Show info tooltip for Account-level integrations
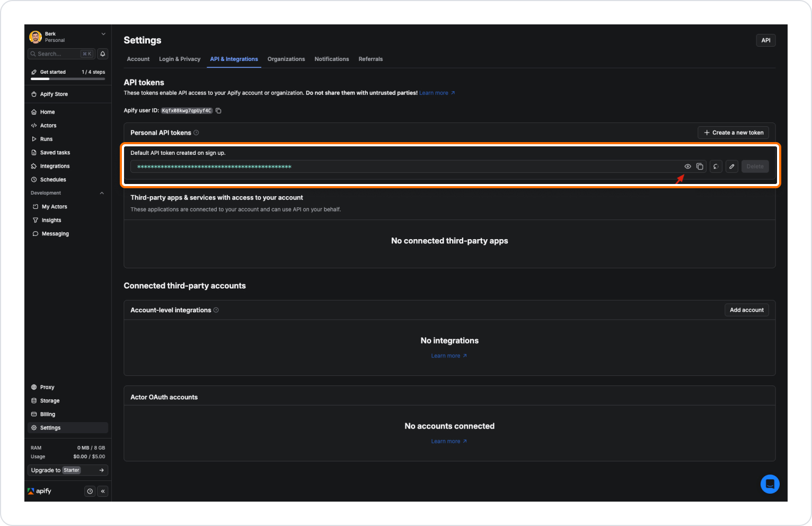Image resolution: width=812 pixels, height=526 pixels. click(x=216, y=310)
